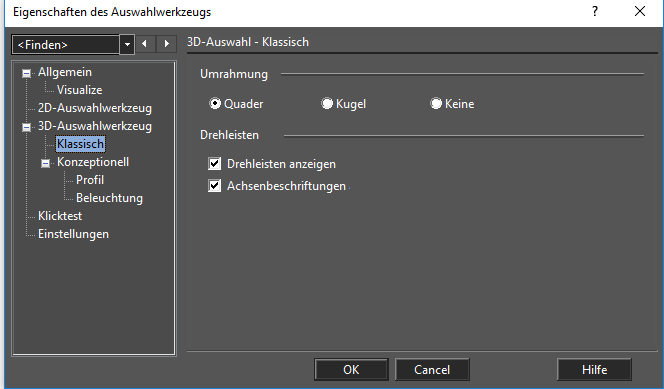Image resolution: width=664 pixels, height=389 pixels.
Task: Confirm with the OK button
Action: click(x=351, y=370)
